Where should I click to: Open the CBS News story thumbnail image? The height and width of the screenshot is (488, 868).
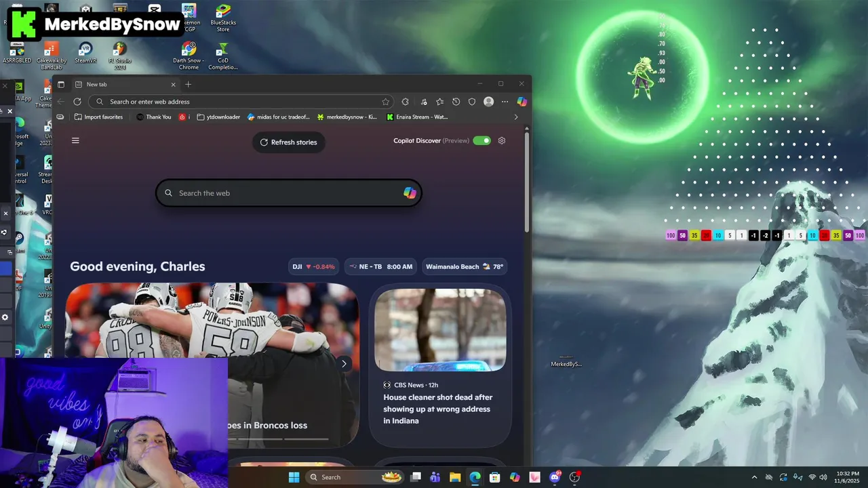click(x=440, y=330)
